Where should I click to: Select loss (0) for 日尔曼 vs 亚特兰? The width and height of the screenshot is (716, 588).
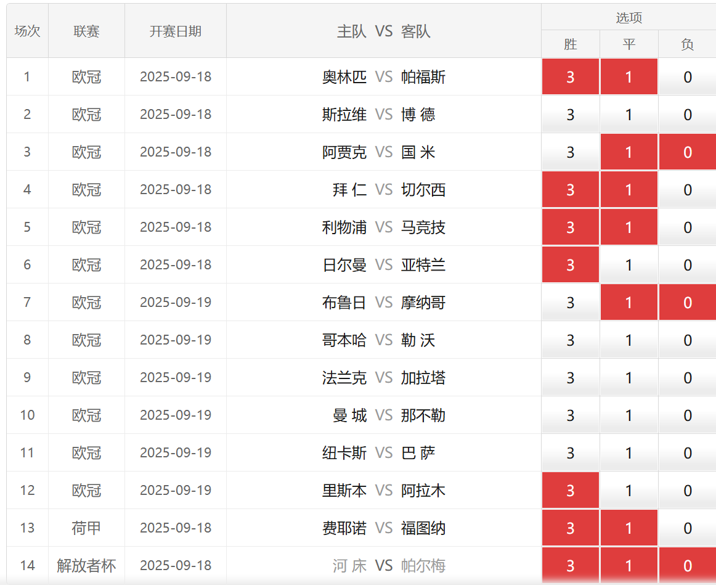click(688, 264)
